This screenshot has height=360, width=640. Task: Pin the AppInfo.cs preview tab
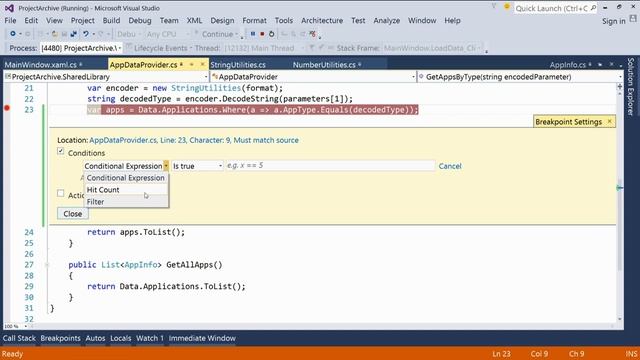point(600,64)
